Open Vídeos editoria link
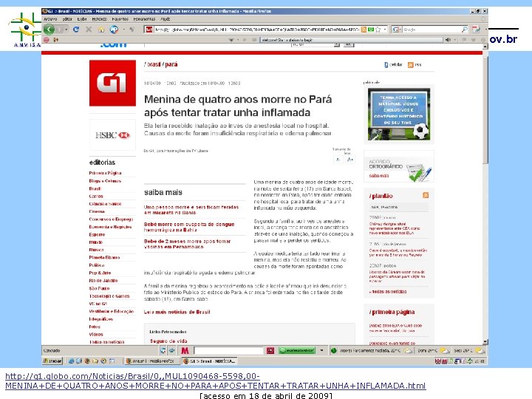 96,334
